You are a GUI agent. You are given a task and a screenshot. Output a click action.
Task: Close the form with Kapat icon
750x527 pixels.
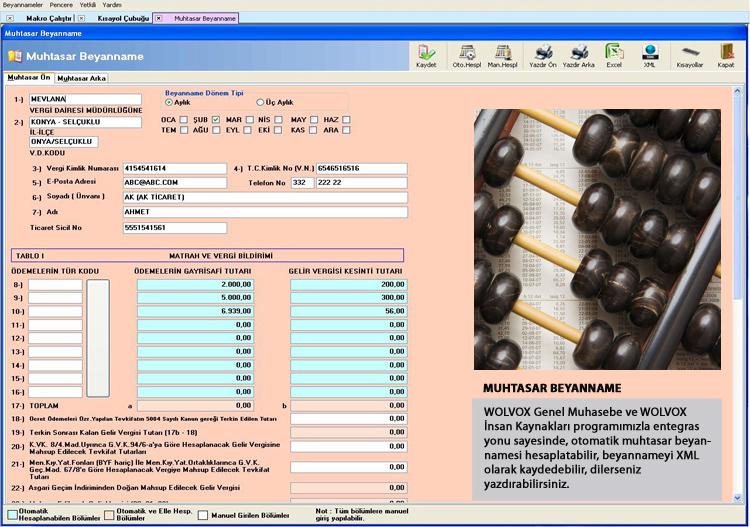point(726,55)
